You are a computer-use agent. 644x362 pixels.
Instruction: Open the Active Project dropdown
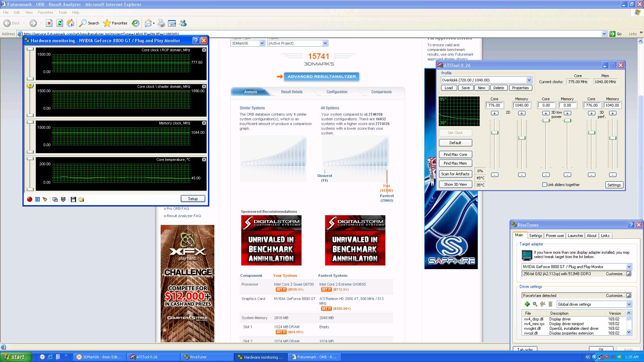pos(325,43)
